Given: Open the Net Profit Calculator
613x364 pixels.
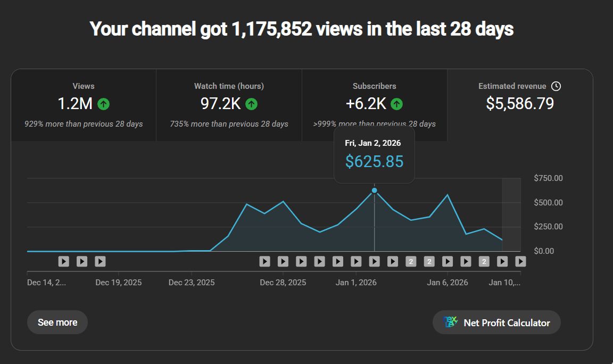Looking at the screenshot, I should point(496,322).
